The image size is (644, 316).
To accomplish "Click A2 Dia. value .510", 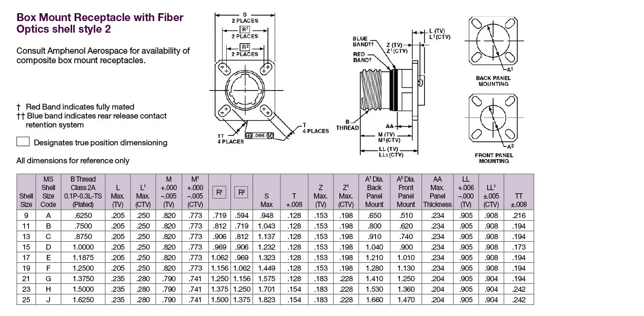I will coord(406,215).
